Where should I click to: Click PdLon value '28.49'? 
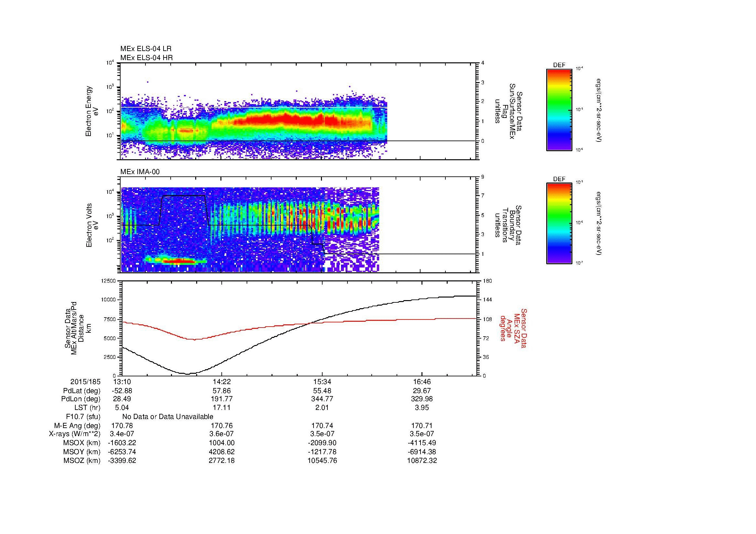[x=122, y=399]
